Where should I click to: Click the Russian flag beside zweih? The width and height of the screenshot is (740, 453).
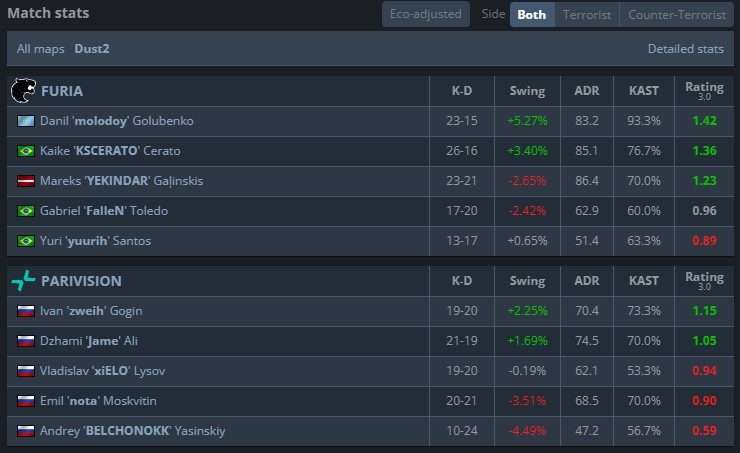26,311
